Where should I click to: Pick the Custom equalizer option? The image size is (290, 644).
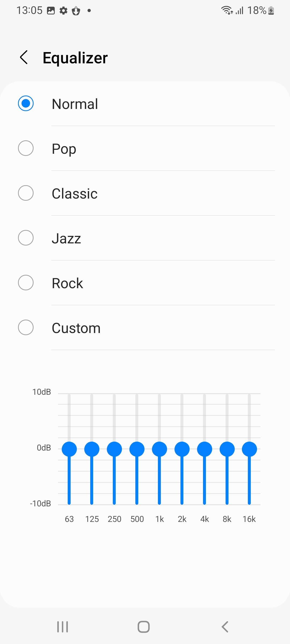point(26,327)
